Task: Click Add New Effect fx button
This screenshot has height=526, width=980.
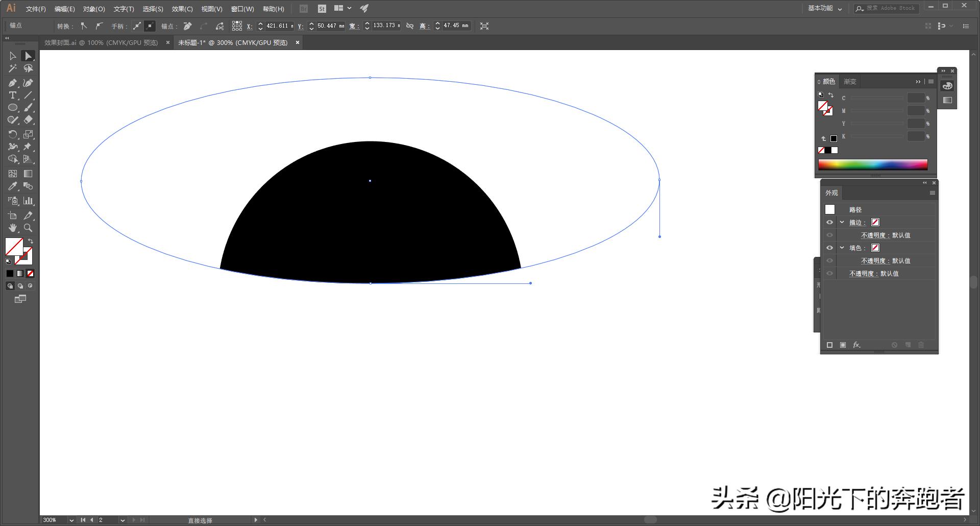Action: (x=856, y=345)
